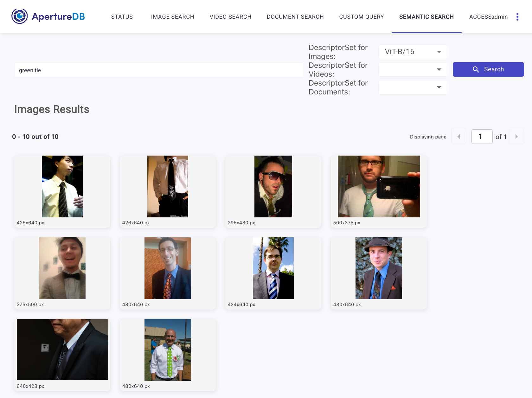Open the selfie with phone thumbnail
532x398 pixels.
[379, 186]
